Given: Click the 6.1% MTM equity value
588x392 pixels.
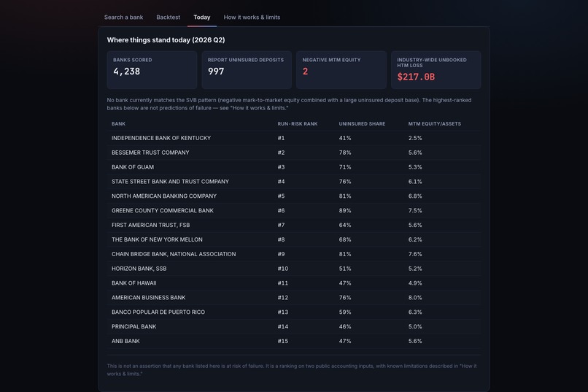Looking at the screenshot, I should (415, 182).
